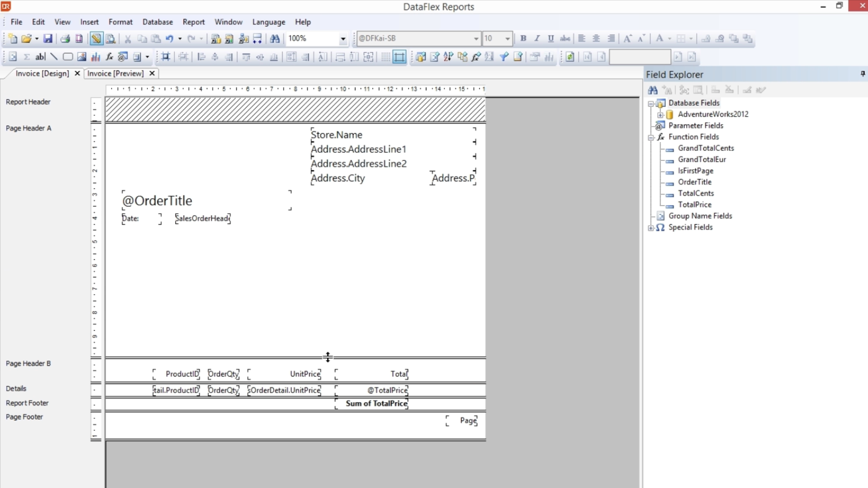Click the Save report icon
868x488 pixels.
[47, 39]
